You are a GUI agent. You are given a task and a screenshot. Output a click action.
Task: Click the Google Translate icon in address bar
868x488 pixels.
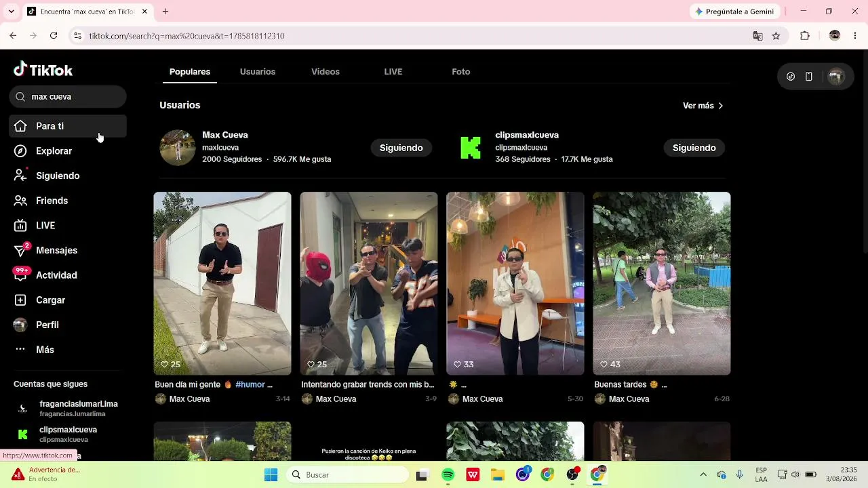coord(757,36)
